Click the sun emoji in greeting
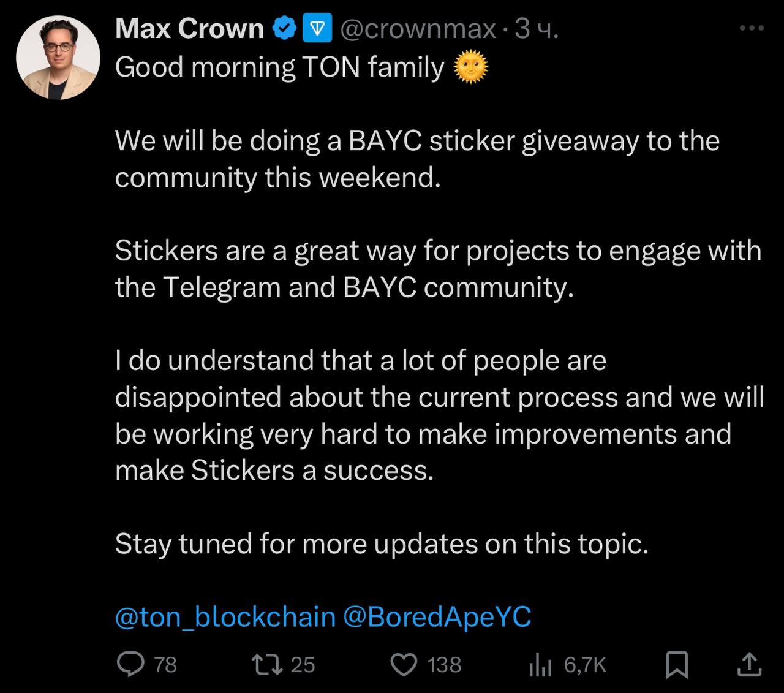The width and height of the screenshot is (784, 693). [x=471, y=67]
